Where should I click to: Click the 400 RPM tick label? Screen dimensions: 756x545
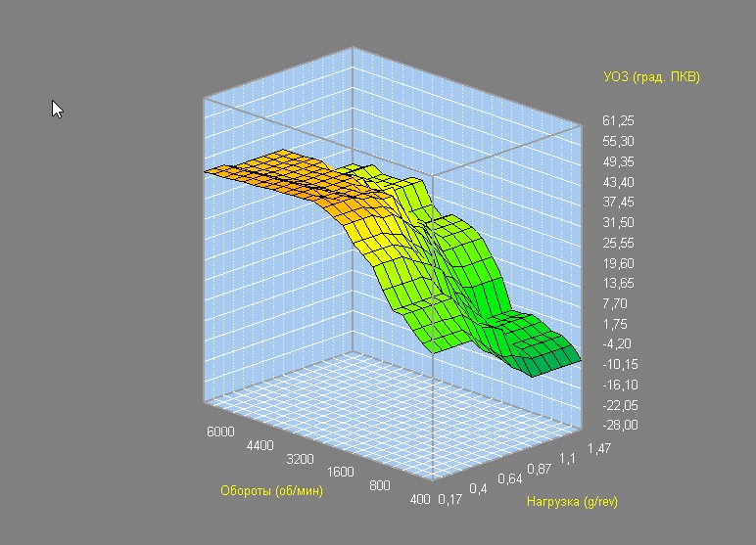tap(420, 499)
